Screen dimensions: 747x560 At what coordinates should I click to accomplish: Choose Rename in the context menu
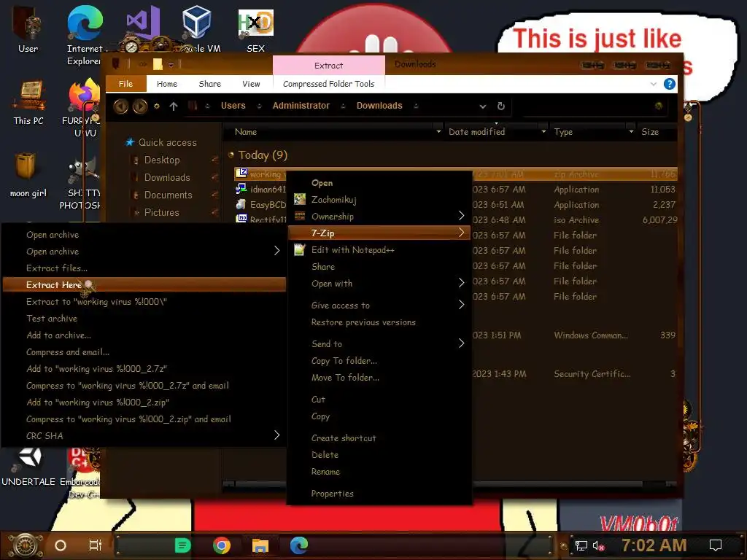pos(379,472)
